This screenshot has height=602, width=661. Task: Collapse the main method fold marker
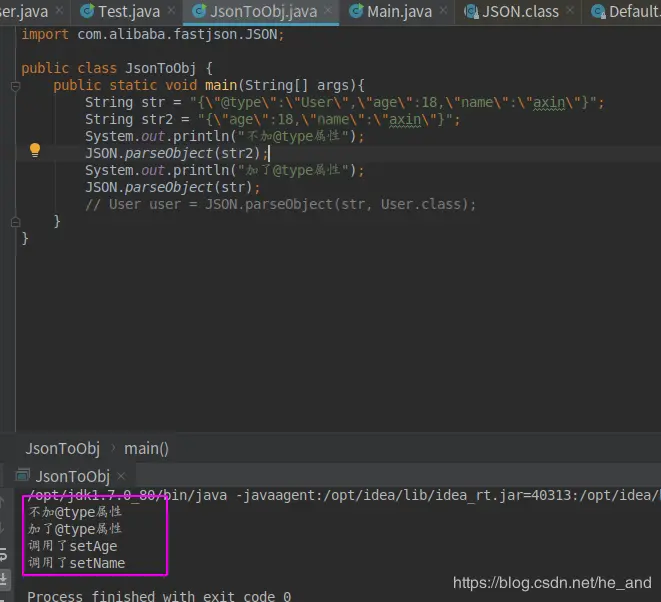point(16,87)
